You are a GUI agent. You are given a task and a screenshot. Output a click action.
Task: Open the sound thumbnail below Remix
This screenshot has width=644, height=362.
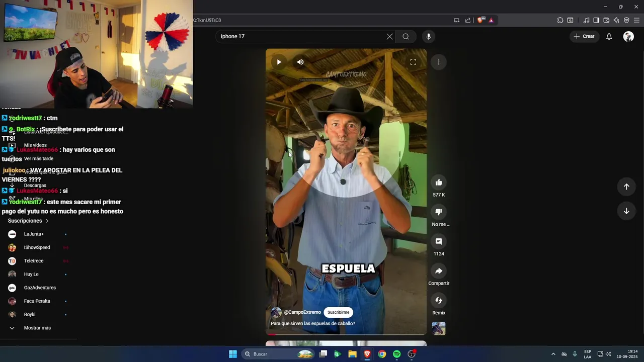pyautogui.click(x=439, y=329)
